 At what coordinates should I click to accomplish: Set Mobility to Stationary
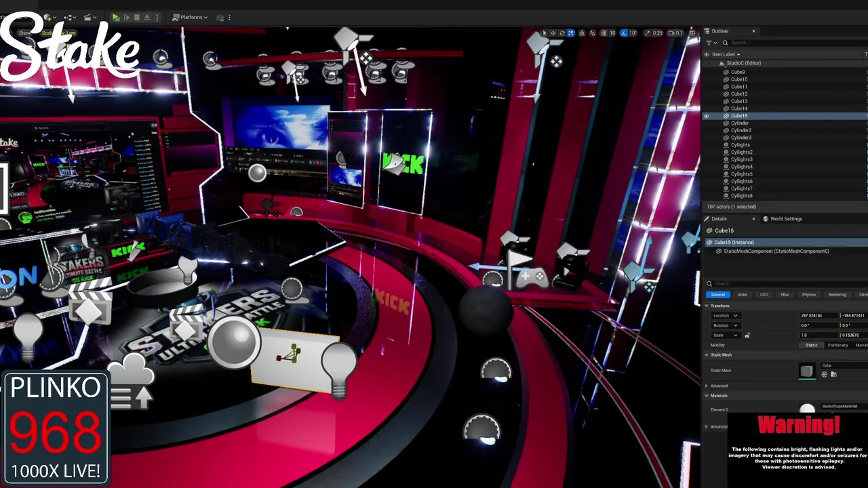[x=837, y=345]
